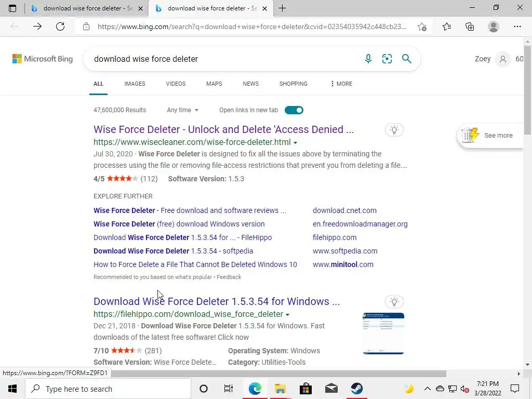Image resolution: width=532 pixels, height=399 pixels.
Task: Open the Windows Start menu
Action: coord(12,389)
